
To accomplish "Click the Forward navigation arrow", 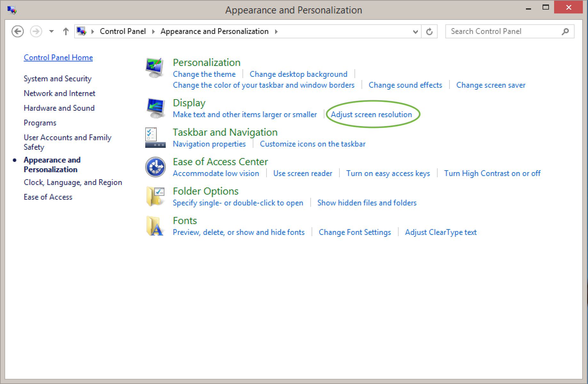I will coord(36,31).
